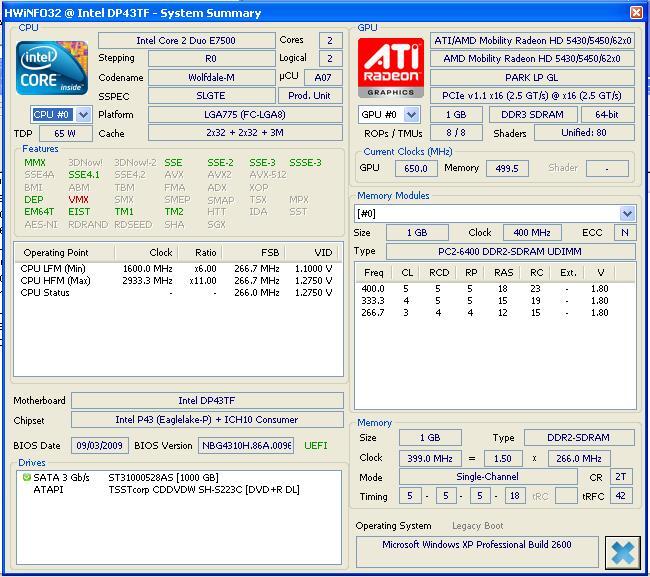Click the 2x32 + 2x32 + 3M cache field

pos(245,133)
